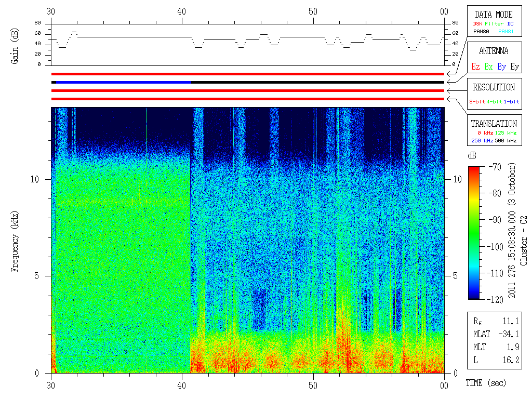Click the red data mode status bar
This screenshot has height=399, width=532.
tap(248, 74)
